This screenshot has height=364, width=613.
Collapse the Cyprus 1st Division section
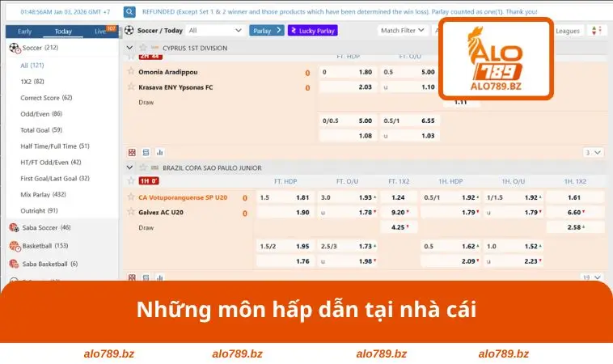coord(129,48)
